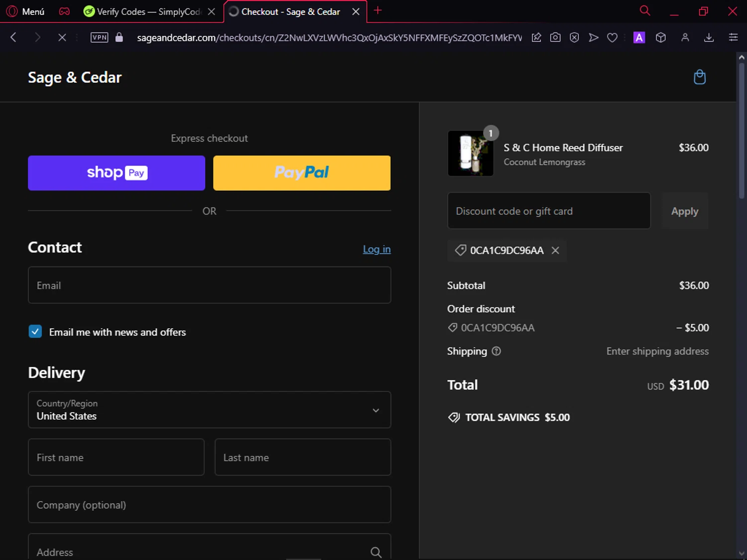This screenshot has width=747, height=560.
Task: Click the Reed Diffuser product thumbnail
Action: point(471,153)
